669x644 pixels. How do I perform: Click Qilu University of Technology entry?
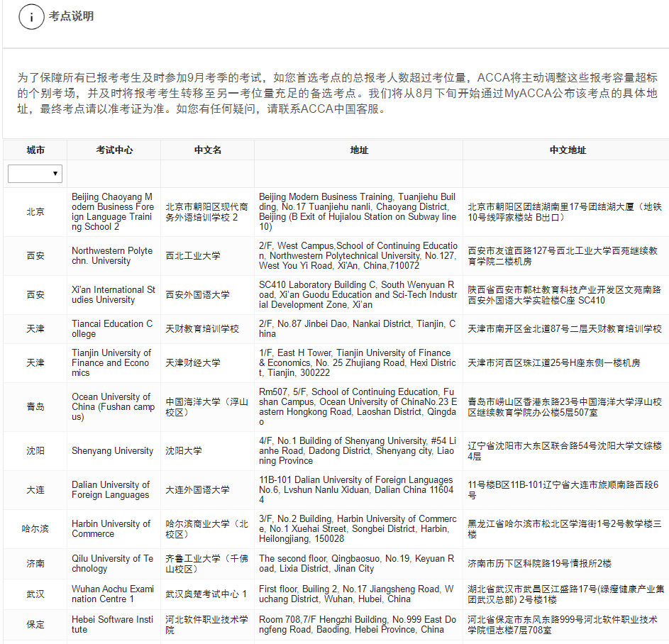112,564
